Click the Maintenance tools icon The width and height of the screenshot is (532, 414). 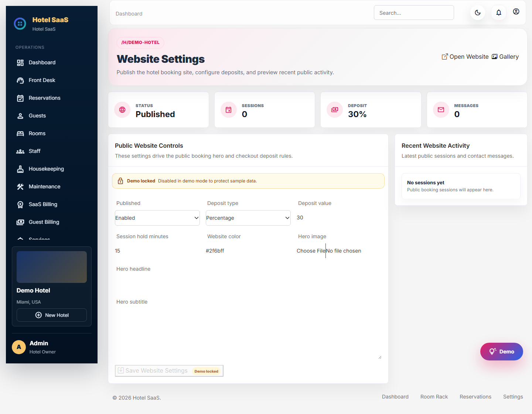tap(20, 187)
